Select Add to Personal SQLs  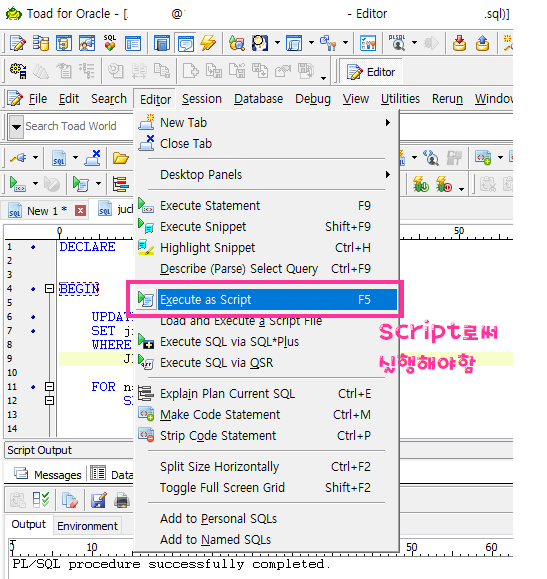coord(266,519)
